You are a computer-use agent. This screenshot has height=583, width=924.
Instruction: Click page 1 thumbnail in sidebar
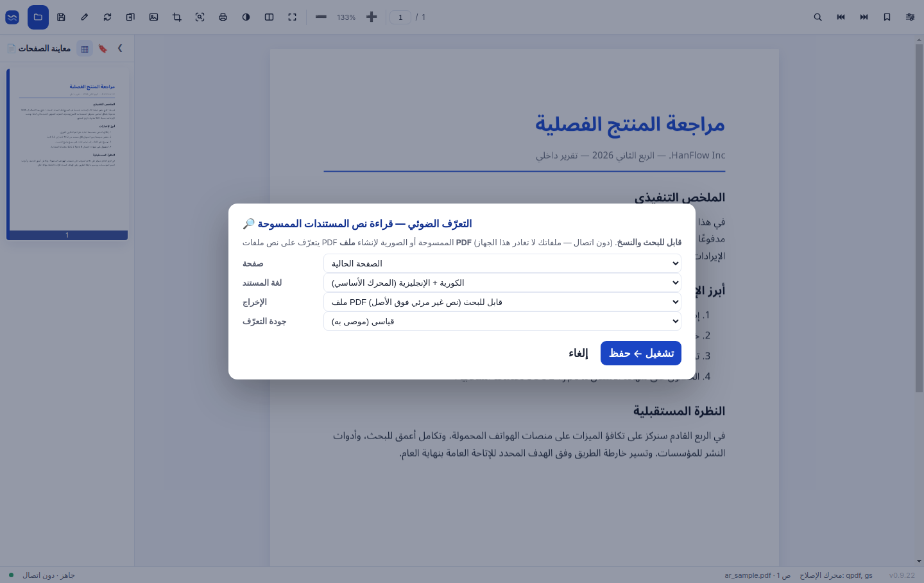[x=67, y=154]
